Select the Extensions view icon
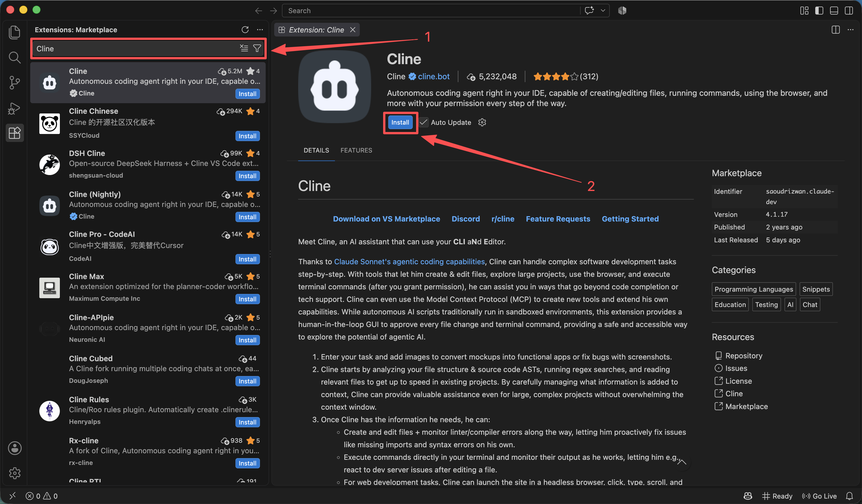Image resolution: width=862 pixels, height=504 pixels. tap(14, 133)
